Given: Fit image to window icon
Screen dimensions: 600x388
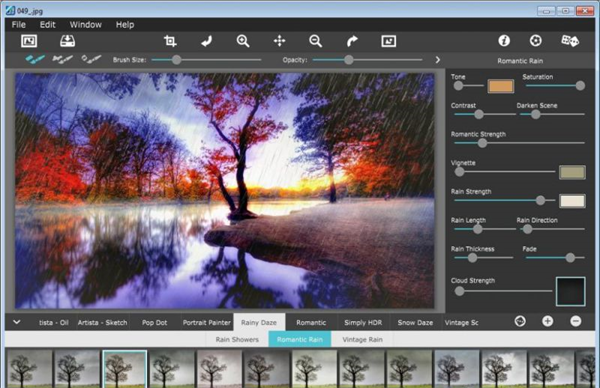Looking at the screenshot, I should point(388,41).
